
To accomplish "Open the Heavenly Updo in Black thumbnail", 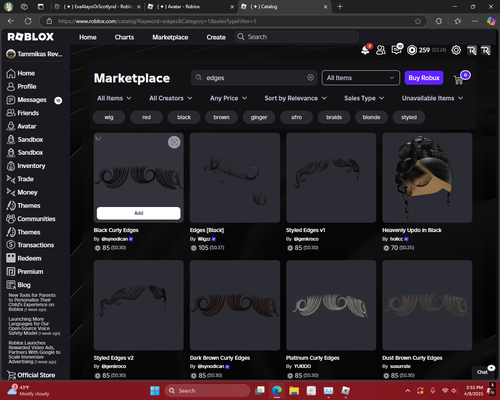I will pos(427,178).
